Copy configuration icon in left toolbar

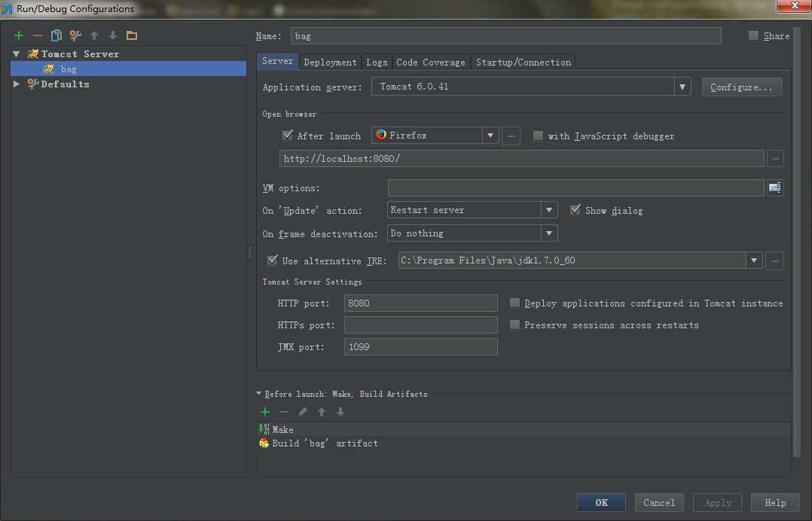[x=56, y=35]
